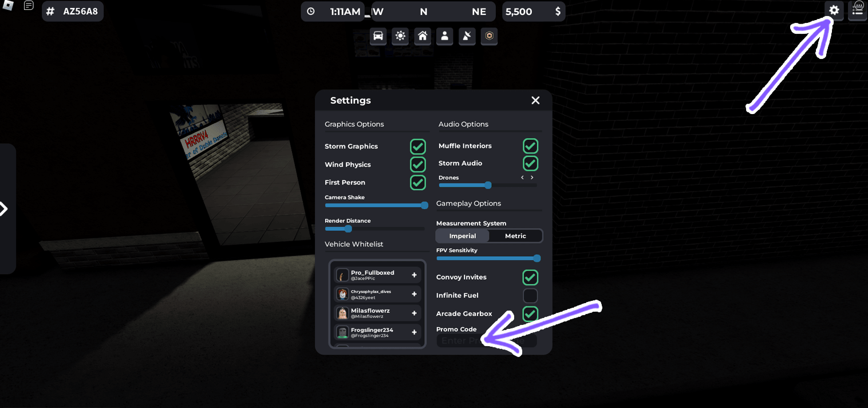Click the Drones right arrow
The image size is (868, 408).
tap(532, 178)
